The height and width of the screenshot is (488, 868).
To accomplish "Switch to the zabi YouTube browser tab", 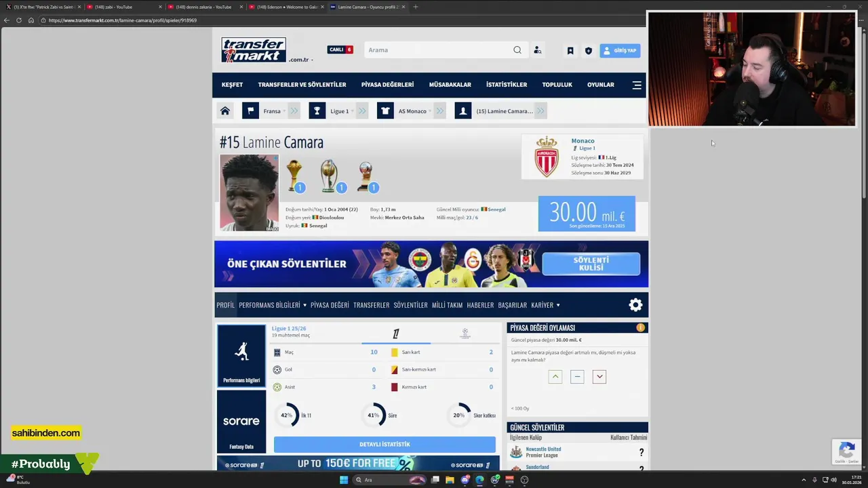I will point(122,7).
